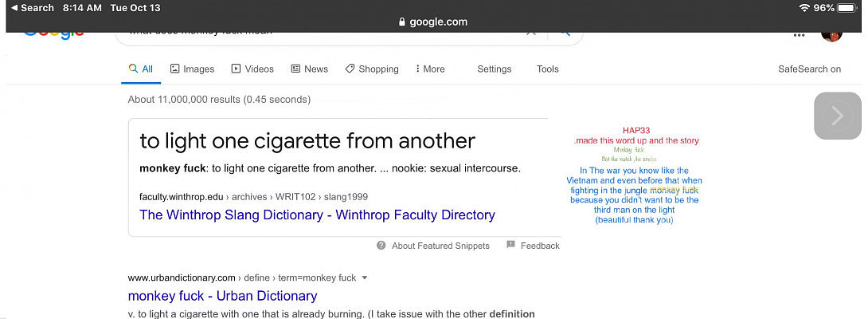Select the Shopping results tab

pos(372,69)
